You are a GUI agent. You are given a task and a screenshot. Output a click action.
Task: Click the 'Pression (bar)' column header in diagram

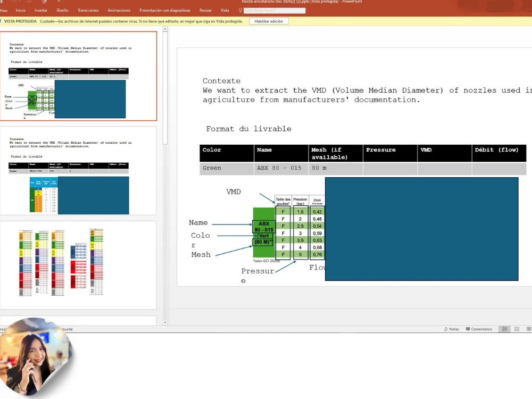click(x=300, y=201)
